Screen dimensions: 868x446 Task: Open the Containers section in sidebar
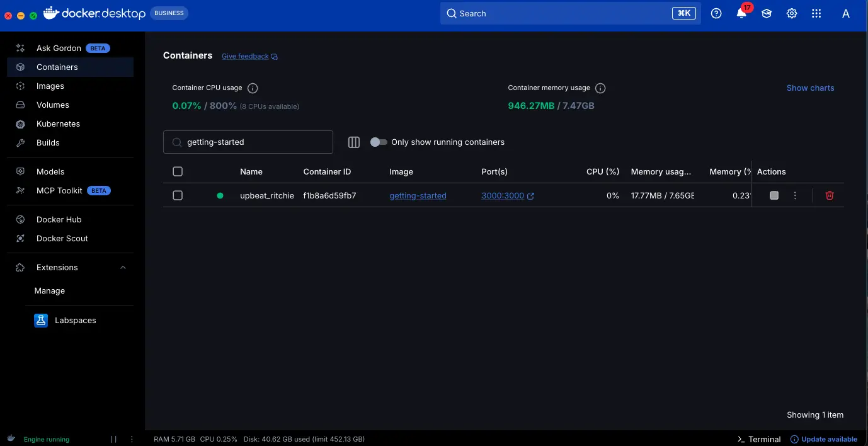(57, 67)
